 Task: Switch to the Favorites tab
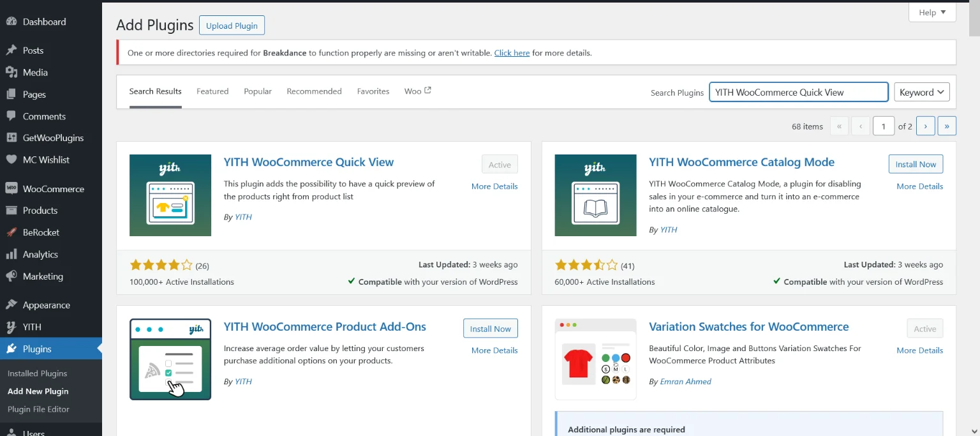coord(373,91)
